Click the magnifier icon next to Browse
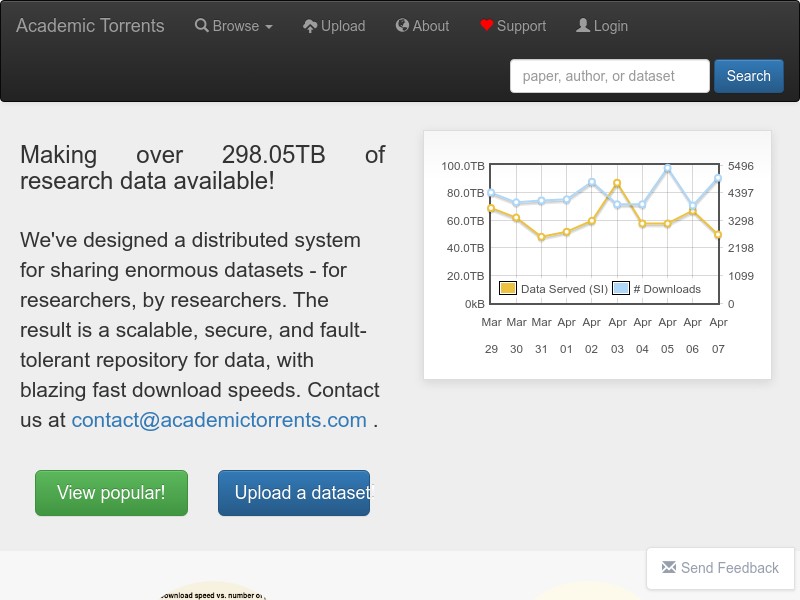This screenshot has height=600, width=800. point(202,26)
